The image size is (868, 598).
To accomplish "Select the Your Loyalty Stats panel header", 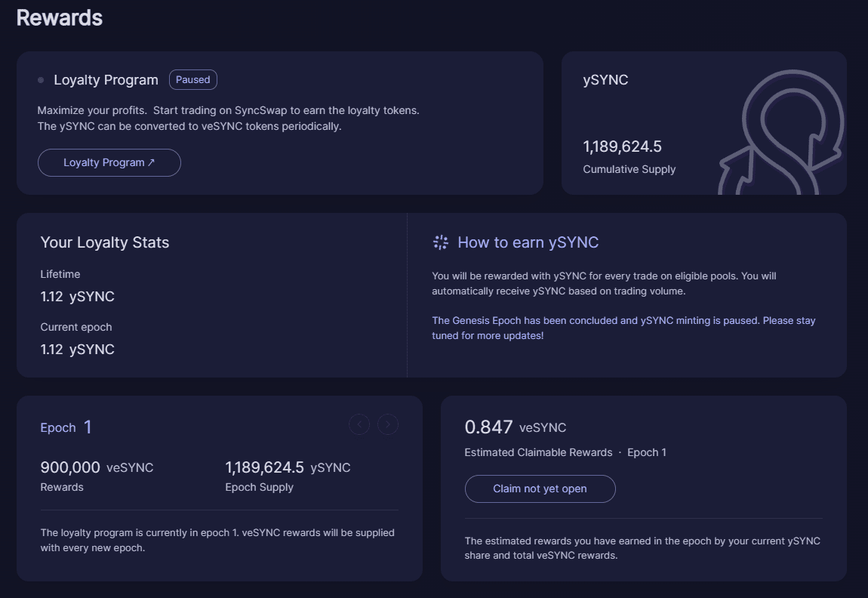I will [x=105, y=242].
